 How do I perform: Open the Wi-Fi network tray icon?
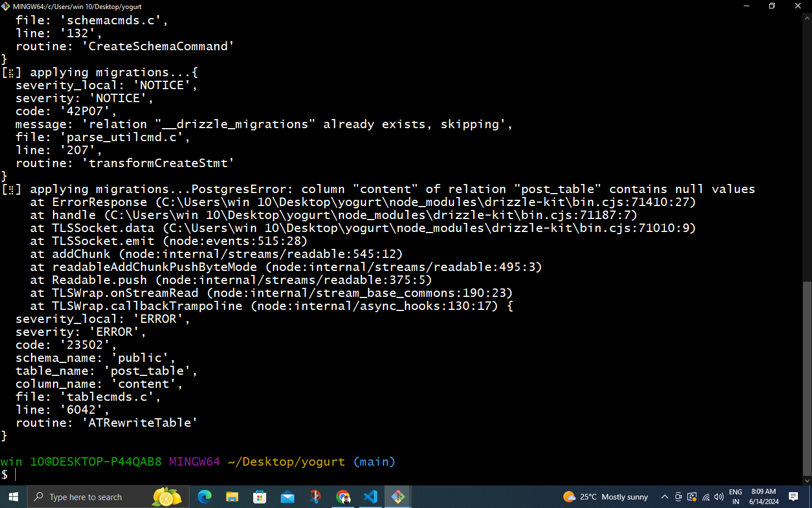click(705, 497)
